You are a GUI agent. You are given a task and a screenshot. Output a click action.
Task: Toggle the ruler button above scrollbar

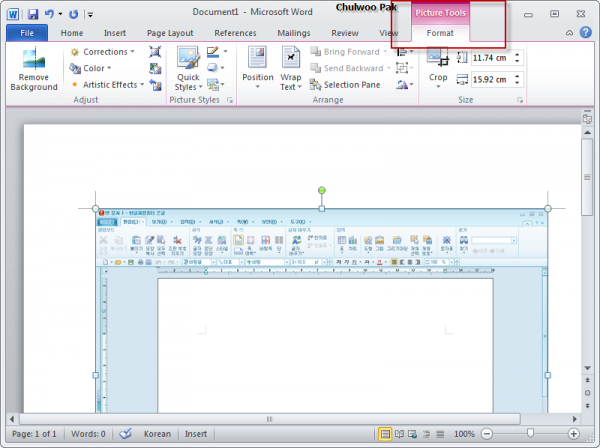tap(587, 119)
